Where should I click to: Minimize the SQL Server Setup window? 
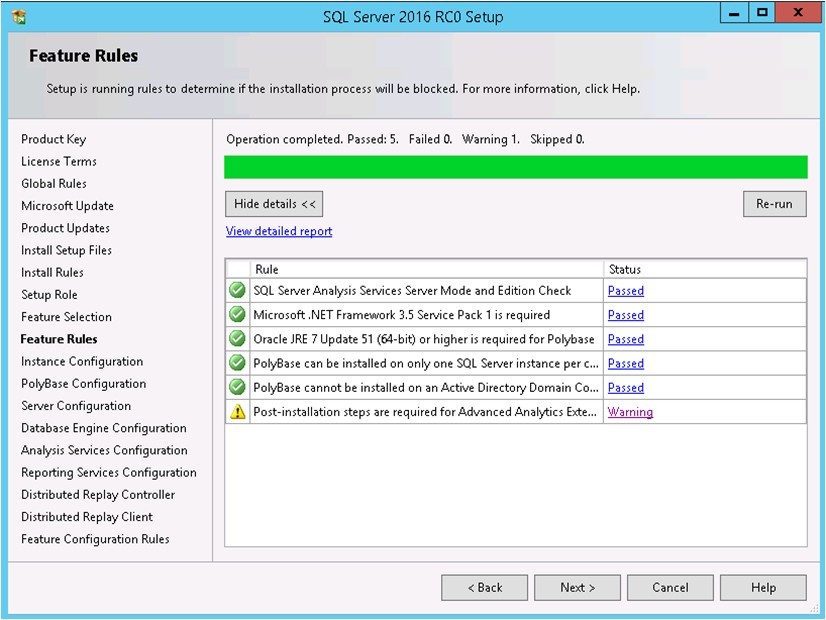[x=734, y=13]
